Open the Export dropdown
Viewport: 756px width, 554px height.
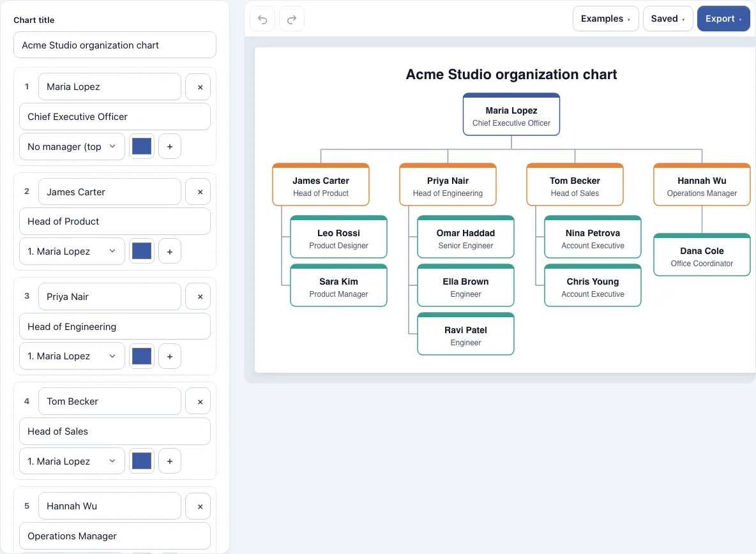(x=723, y=19)
